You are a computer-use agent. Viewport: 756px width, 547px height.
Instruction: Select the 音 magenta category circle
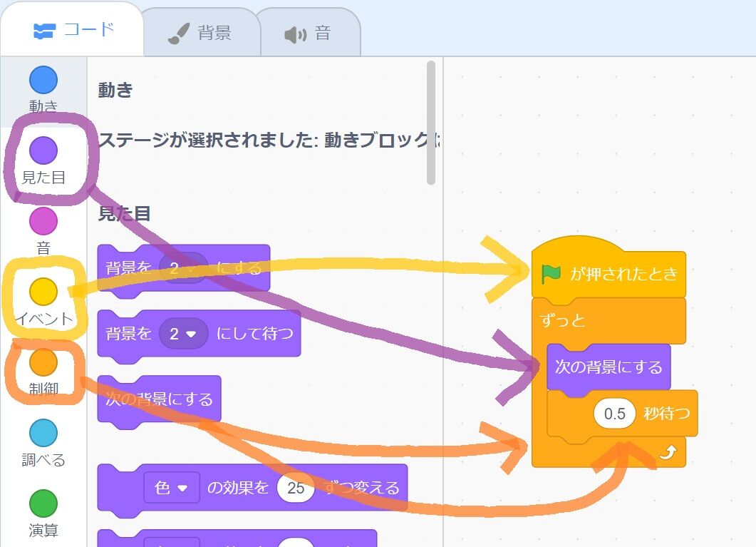click(x=43, y=221)
